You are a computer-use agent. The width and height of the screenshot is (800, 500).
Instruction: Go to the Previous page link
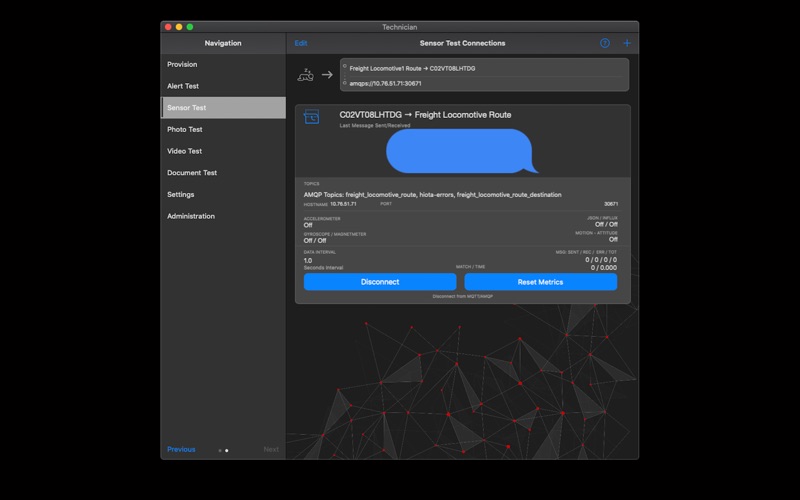[x=181, y=449]
